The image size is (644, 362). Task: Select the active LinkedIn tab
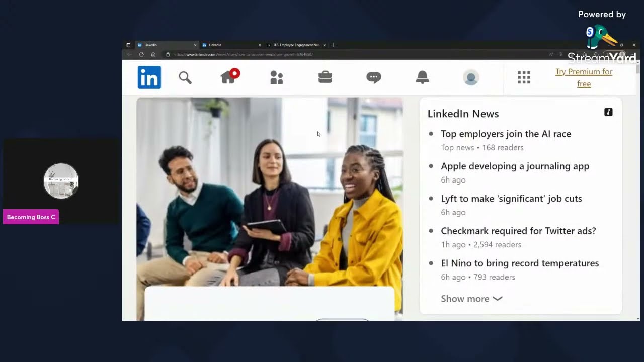[x=167, y=45]
